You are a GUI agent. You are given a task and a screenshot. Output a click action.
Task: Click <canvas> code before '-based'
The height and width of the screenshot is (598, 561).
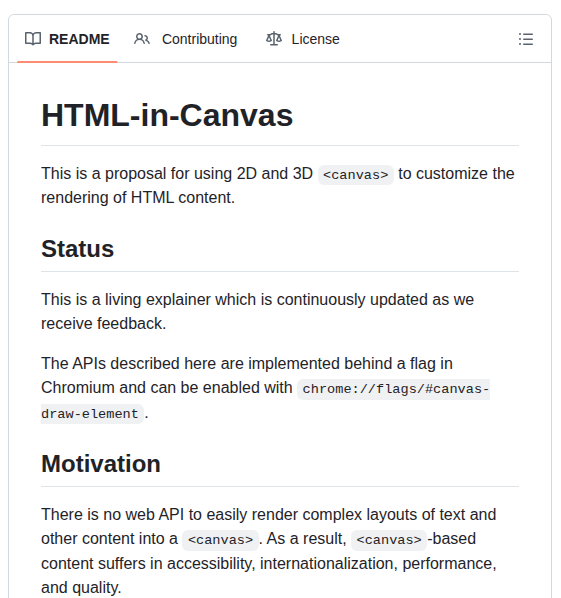389,540
